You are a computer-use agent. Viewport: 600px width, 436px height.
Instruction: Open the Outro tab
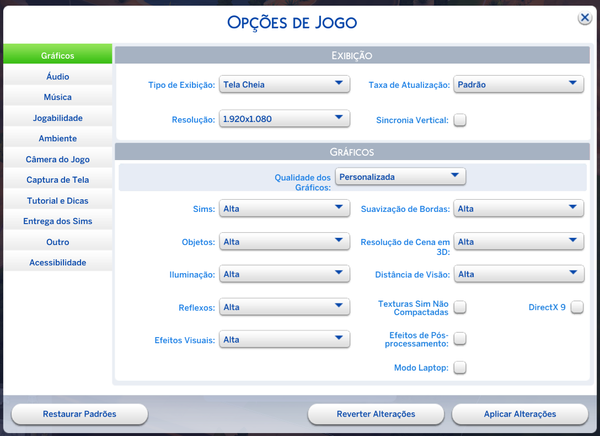(x=58, y=242)
